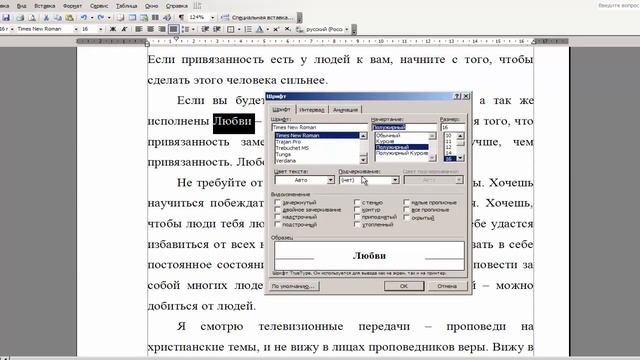Enable the надстрочный (superscript) checkbox
Viewport: 640px width, 360px height.
click(x=278, y=217)
